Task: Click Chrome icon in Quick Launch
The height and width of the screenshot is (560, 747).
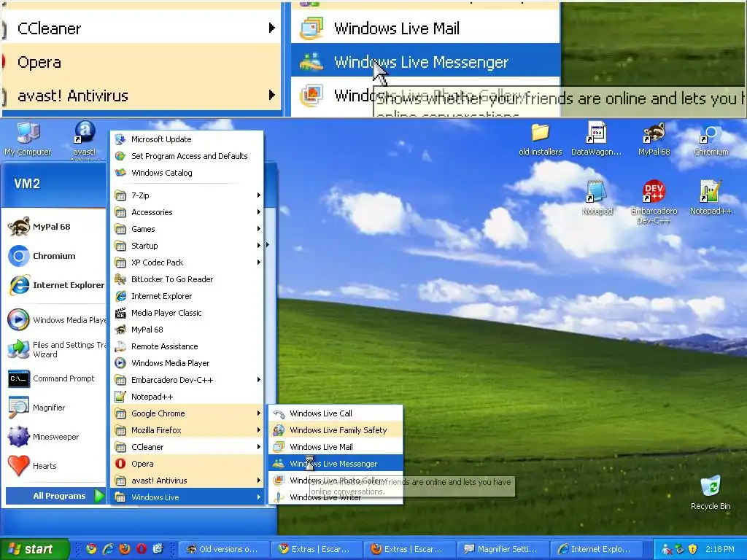Action: [x=91, y=549]
